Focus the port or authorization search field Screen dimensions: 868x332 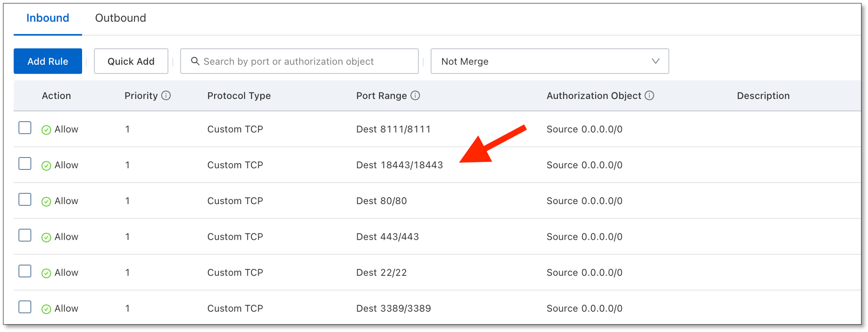[305, 61]
